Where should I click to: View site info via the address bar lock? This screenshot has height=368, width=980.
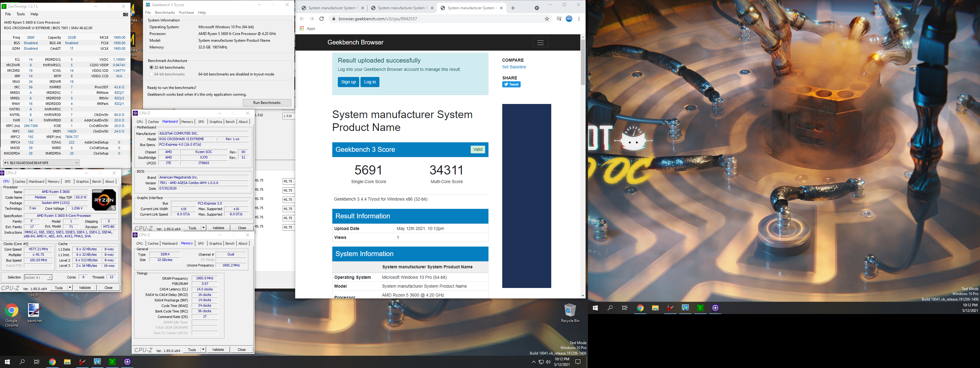tap(333, 19)
